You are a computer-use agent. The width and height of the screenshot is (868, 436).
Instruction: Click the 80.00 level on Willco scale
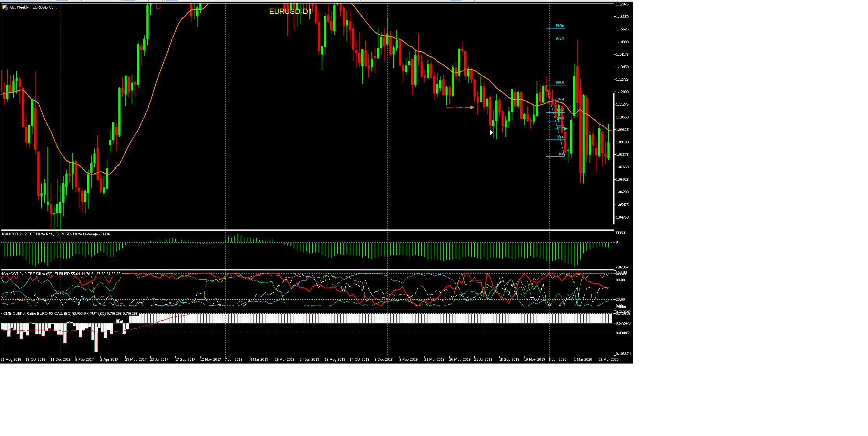[x=620, y=280]
